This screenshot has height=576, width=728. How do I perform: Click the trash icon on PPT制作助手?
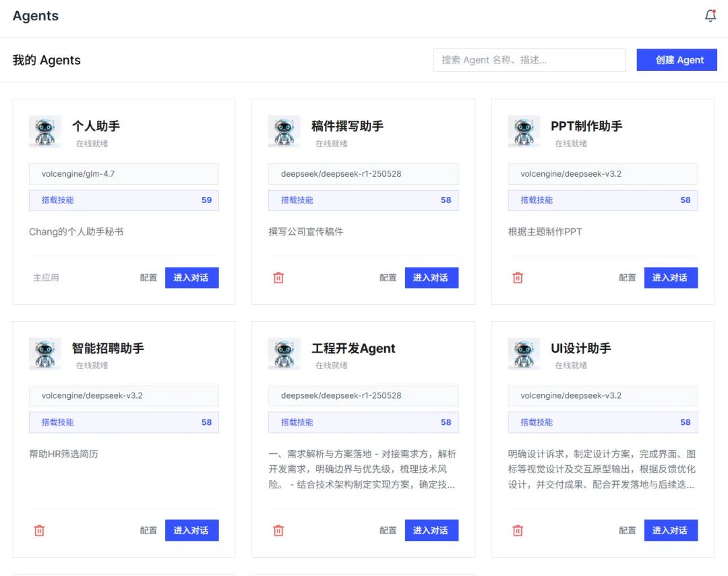coord(518,277)
